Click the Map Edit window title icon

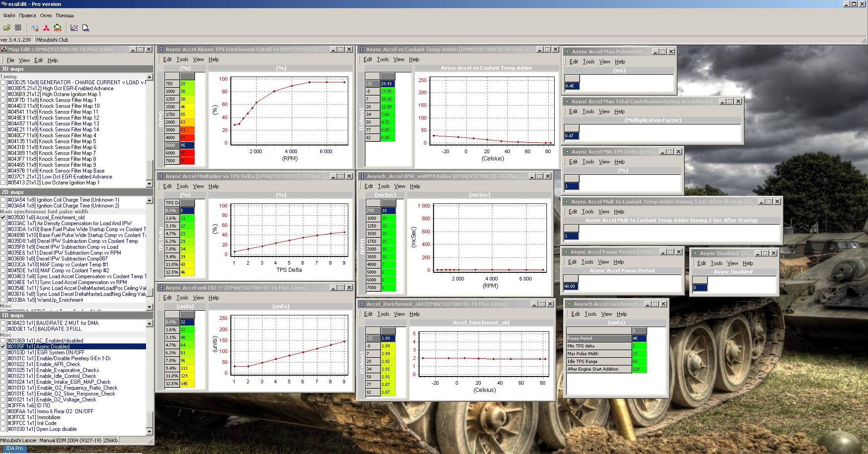[x=4, y=49]
